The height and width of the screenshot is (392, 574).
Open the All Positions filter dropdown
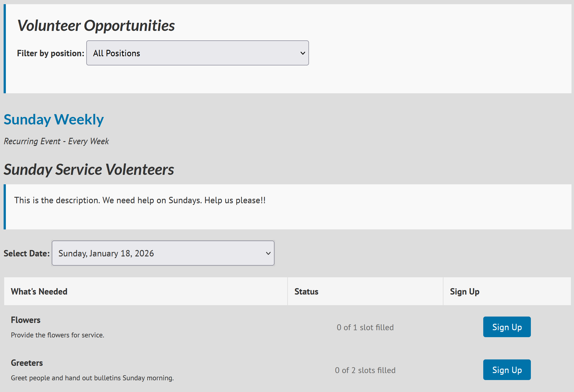197,53
